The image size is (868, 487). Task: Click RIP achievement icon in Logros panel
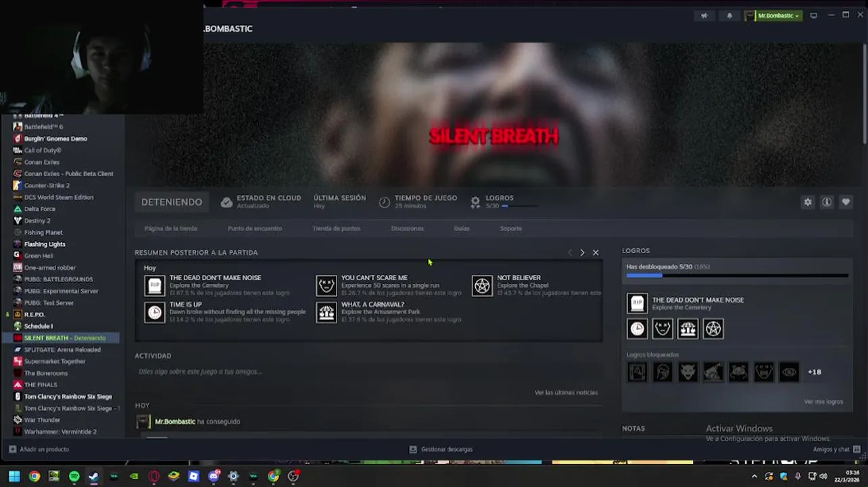[x=637, y=303]
